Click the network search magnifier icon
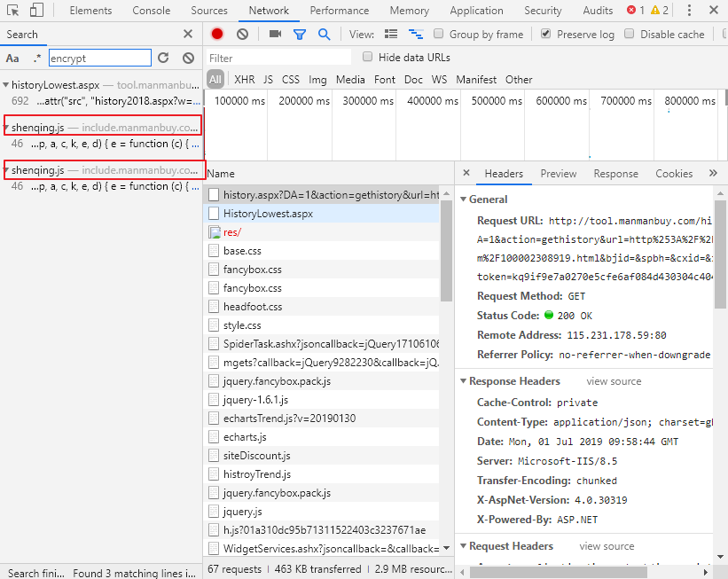The height and width of the screenshot is (579, 728). click(324, 34)
